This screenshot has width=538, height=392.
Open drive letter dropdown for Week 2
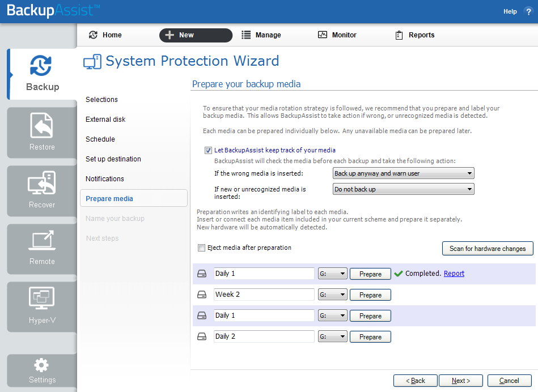pos(332,295)
